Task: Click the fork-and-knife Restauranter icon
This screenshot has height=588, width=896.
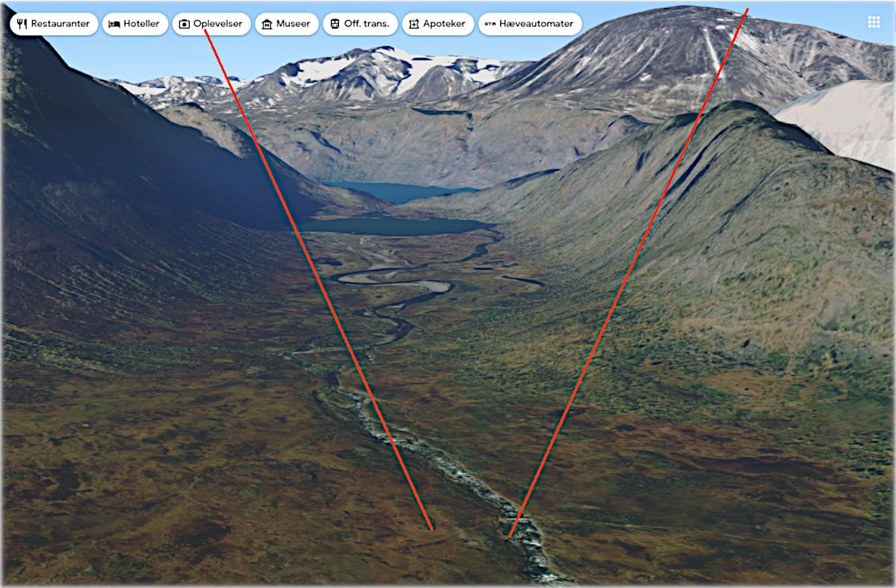Action: [22, 24]
